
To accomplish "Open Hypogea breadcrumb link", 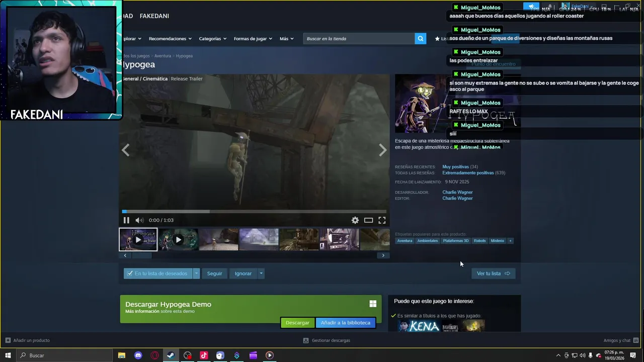I will 184,56.
